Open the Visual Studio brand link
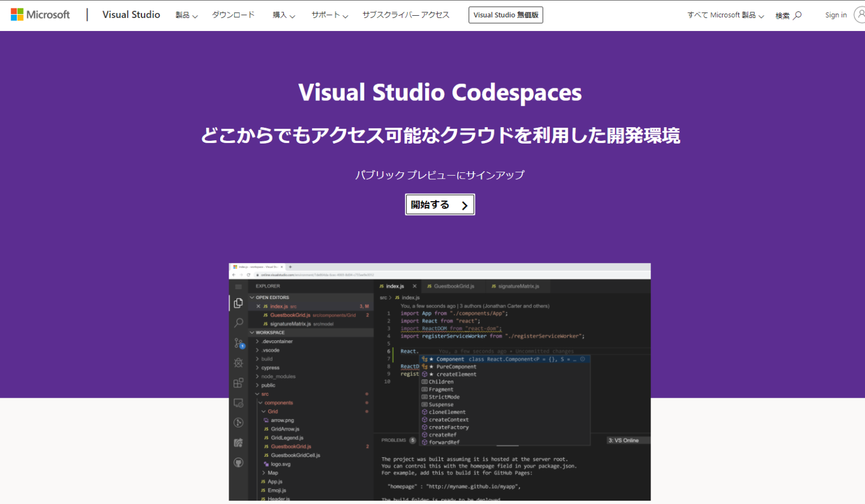Screen dimensions: 865x504 click(131, 15)
